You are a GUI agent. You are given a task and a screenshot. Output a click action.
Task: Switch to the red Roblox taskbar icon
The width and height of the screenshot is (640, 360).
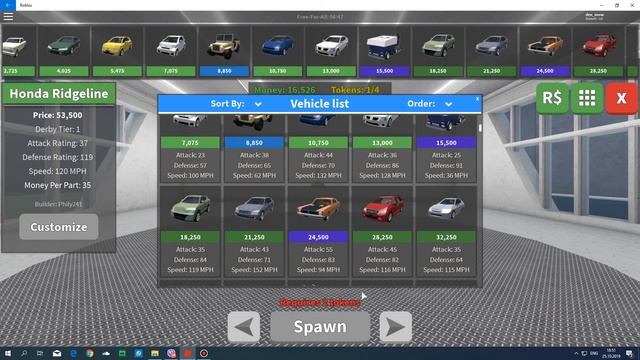pos(187,353)
